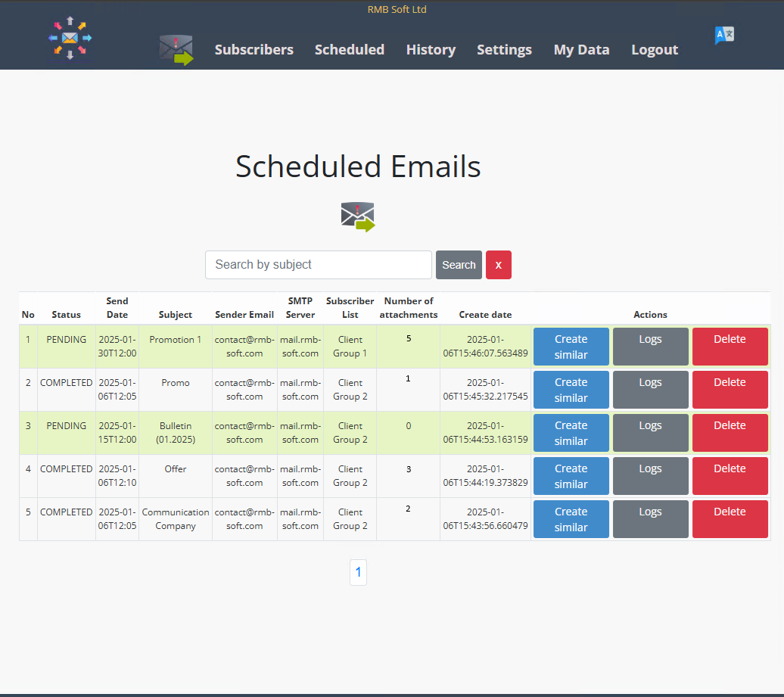
Task: Create similar email for Offer row
Action: pyautogui.click(x=571, y=476)
